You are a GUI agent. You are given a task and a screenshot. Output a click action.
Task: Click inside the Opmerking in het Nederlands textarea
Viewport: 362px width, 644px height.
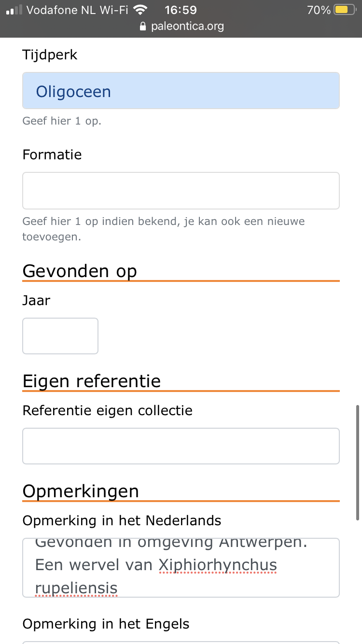pyautogui.click(x=181, y=567)
